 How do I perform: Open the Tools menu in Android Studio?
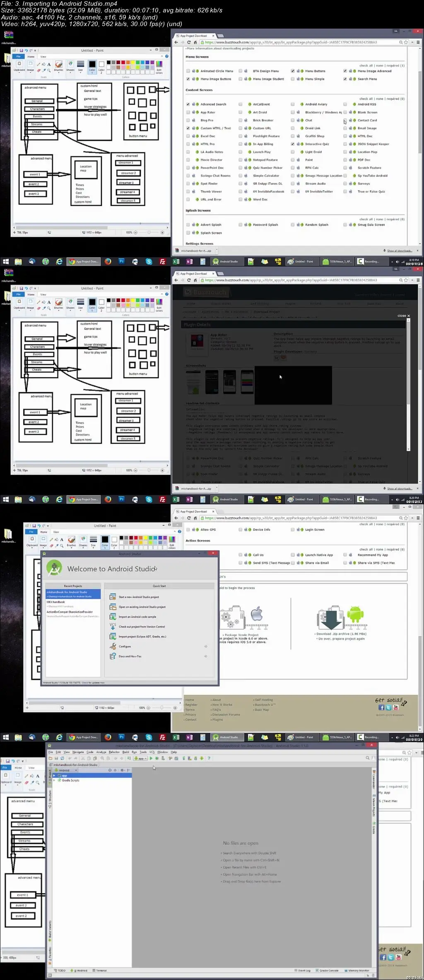click(x=143, y=752)
